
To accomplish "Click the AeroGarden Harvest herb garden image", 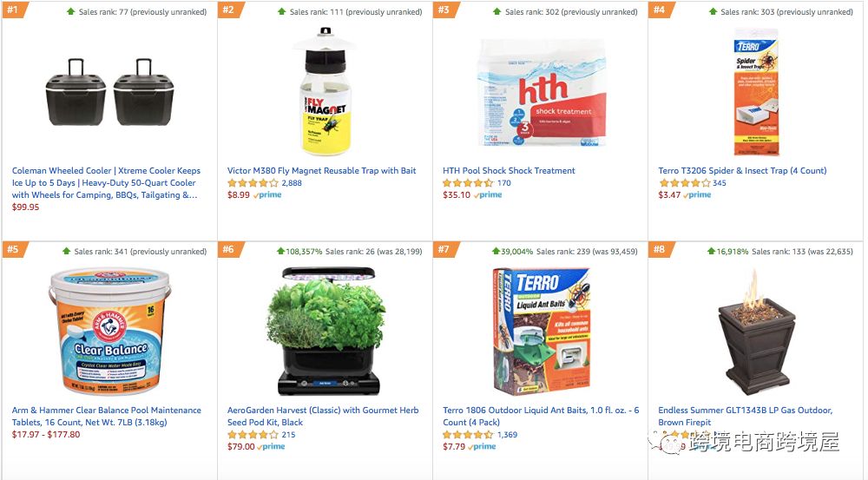I will click(325, 331).
